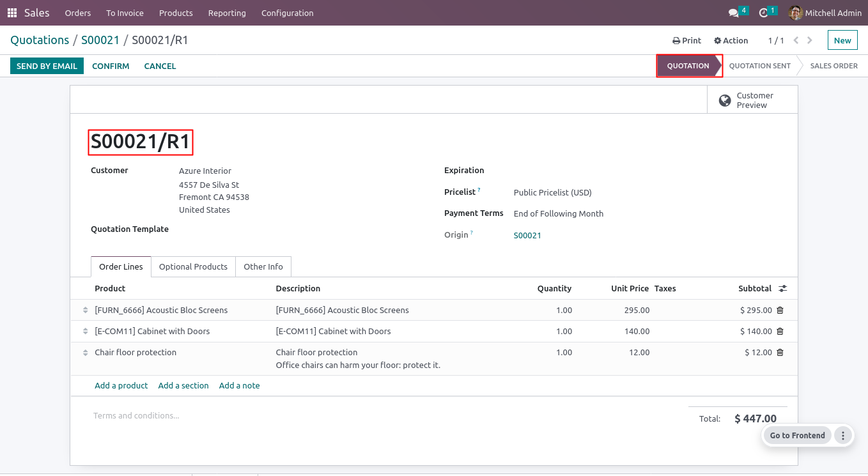Open the Print dropdown

[686, 40]
